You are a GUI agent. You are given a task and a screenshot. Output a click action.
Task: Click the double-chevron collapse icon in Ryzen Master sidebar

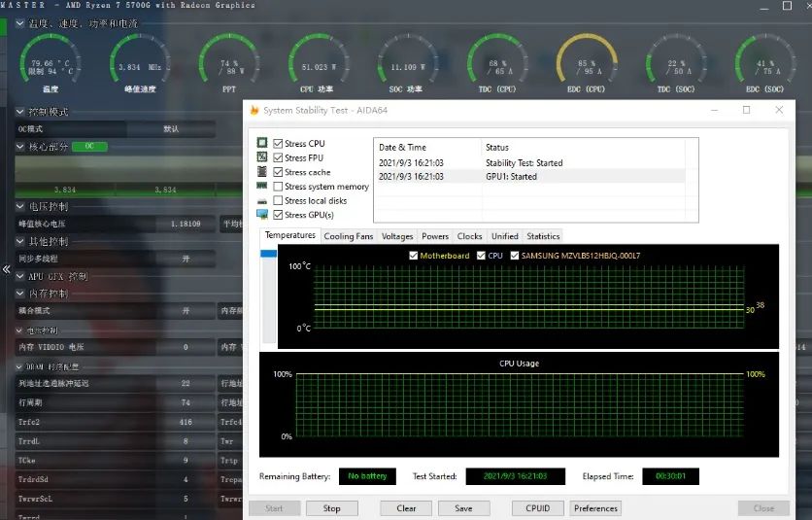(x=6, y=269)
